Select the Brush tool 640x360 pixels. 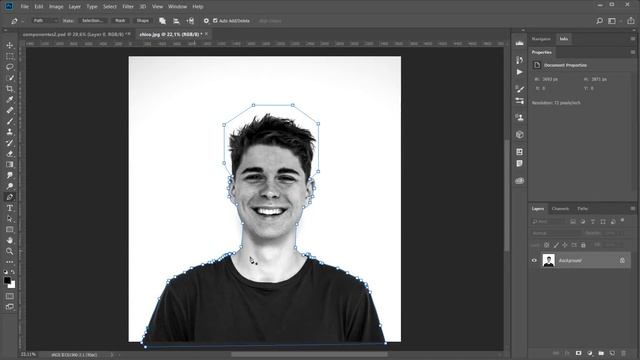tap(10, 121)
